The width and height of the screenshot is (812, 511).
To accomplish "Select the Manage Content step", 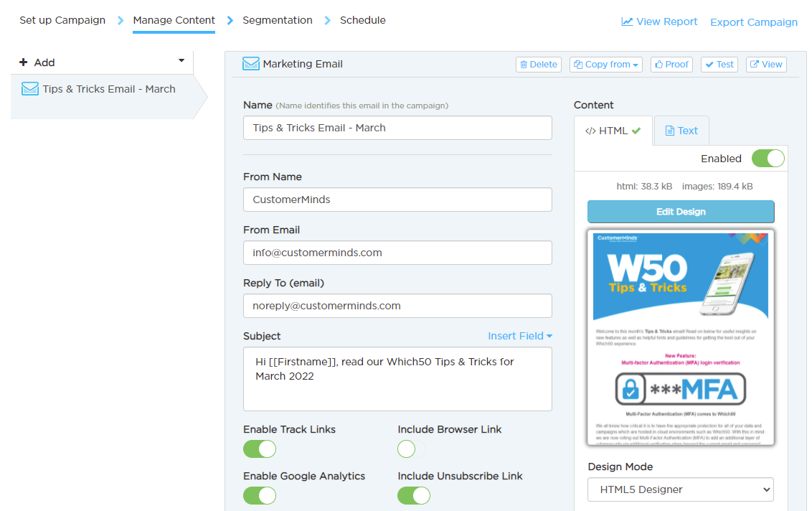I will coord(174,20).
